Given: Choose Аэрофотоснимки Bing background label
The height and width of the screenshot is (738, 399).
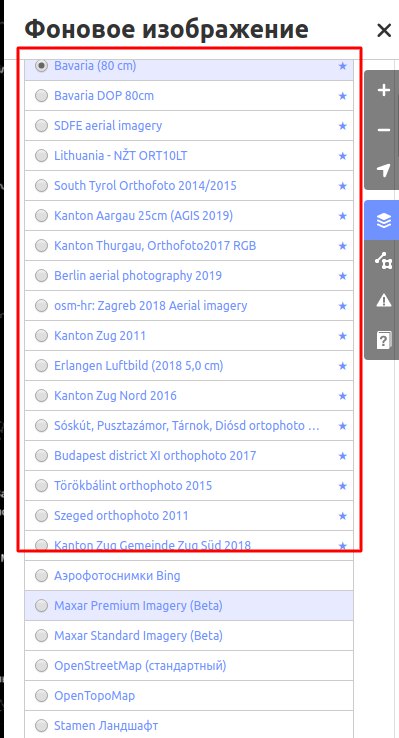Looking at the screenshot, I should 117,576.
